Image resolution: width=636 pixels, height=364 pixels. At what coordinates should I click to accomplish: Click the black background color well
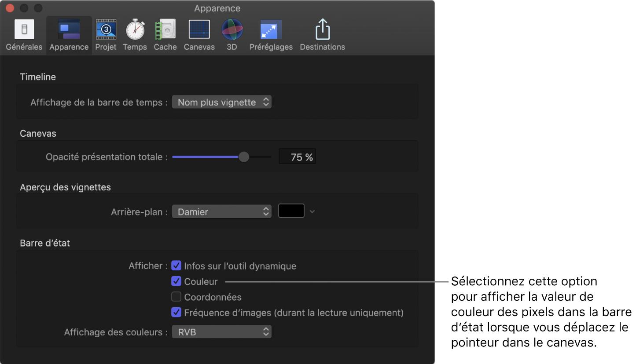[291, 211]
